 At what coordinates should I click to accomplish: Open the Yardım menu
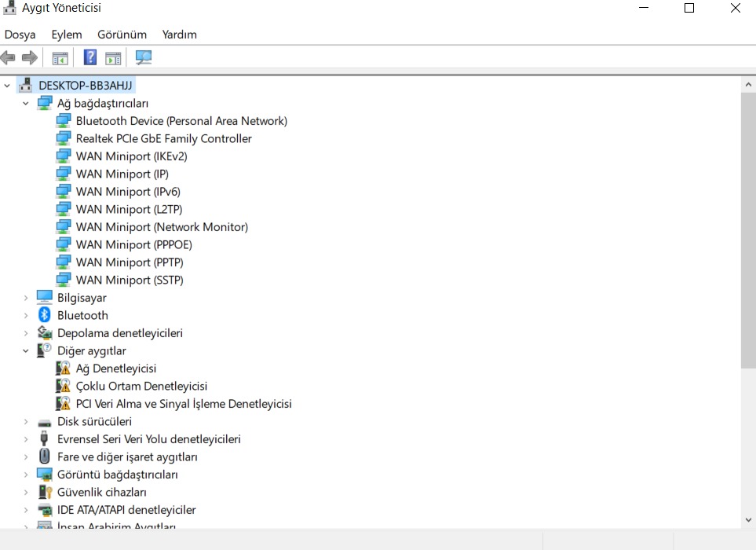(x=179, y=35)
